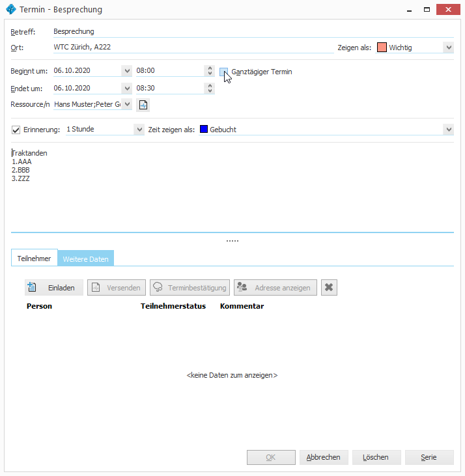Adjust start time 08:00 spinner arrows
Screen dimensions: 465x476
210,71
